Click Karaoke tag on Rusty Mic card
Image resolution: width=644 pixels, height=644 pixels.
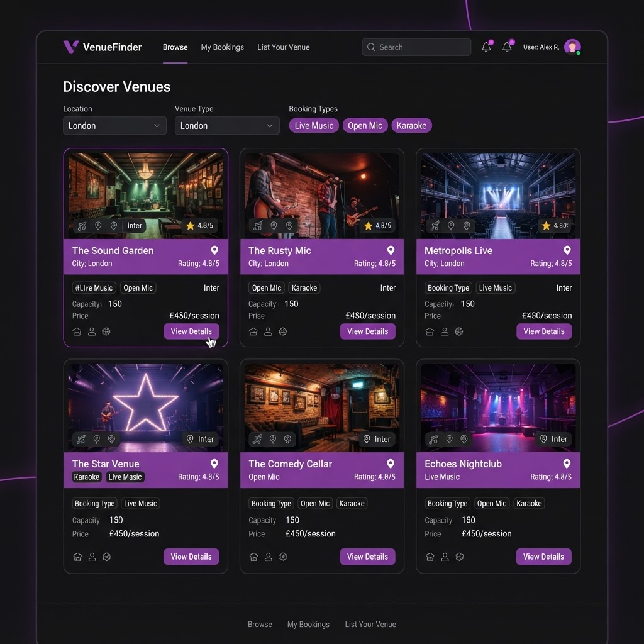point(304,288)
